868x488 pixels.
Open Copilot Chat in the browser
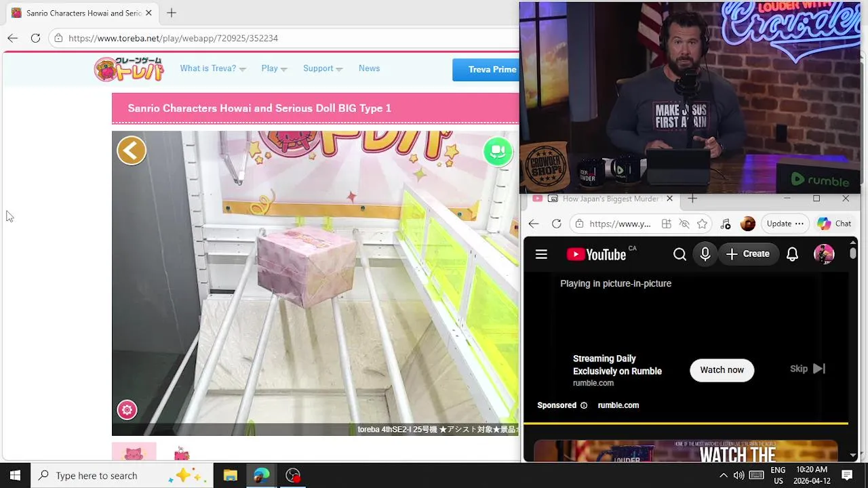835,224
